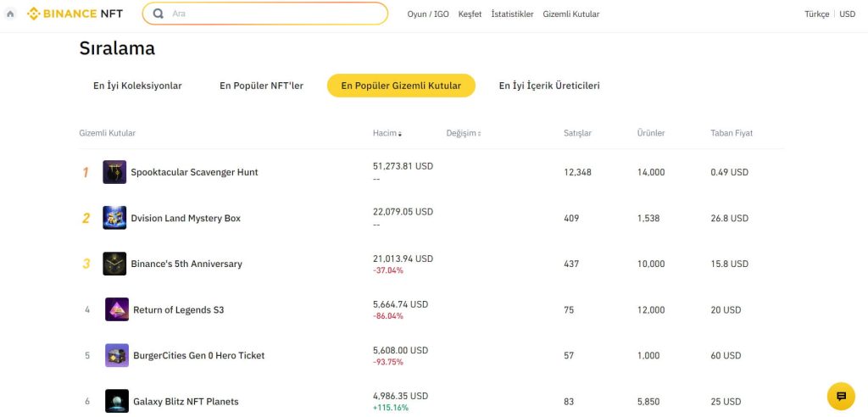Click BurgerCities Gen 0 Hero Ticket icon

(117, 355)
